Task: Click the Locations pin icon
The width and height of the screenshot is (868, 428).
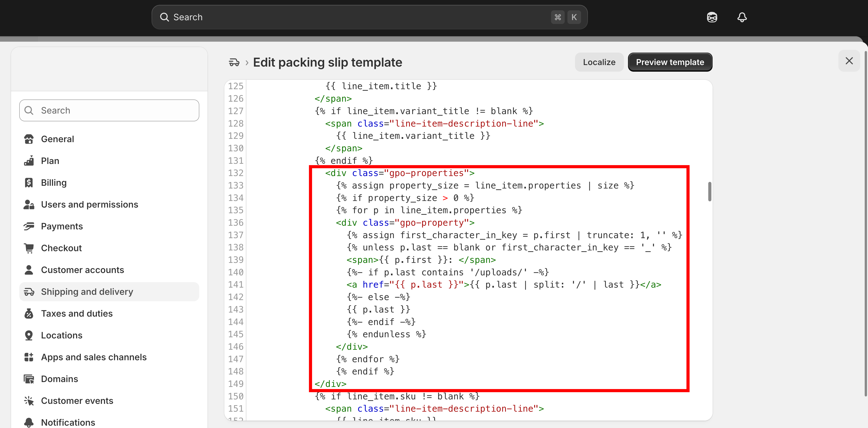Action: click(x=29, y=335)
